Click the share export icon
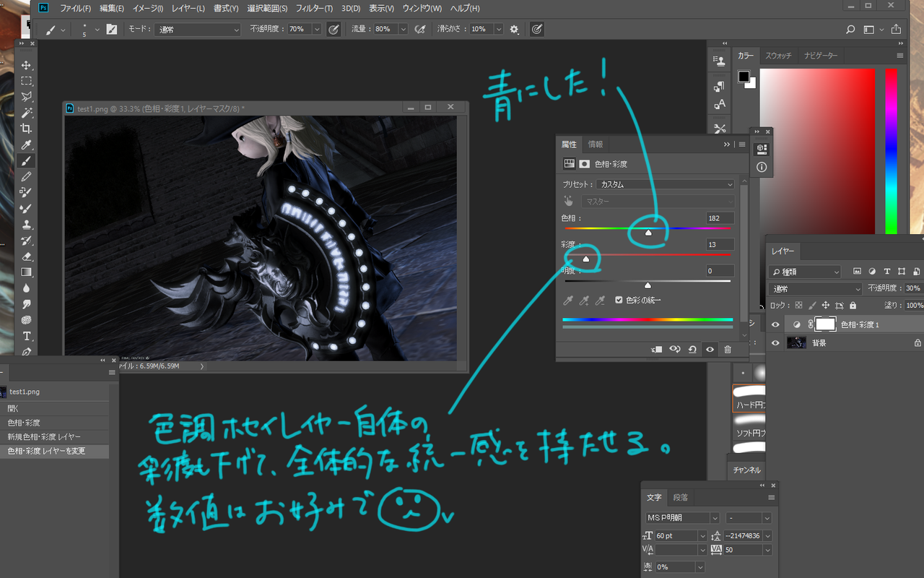 point(896,30)
